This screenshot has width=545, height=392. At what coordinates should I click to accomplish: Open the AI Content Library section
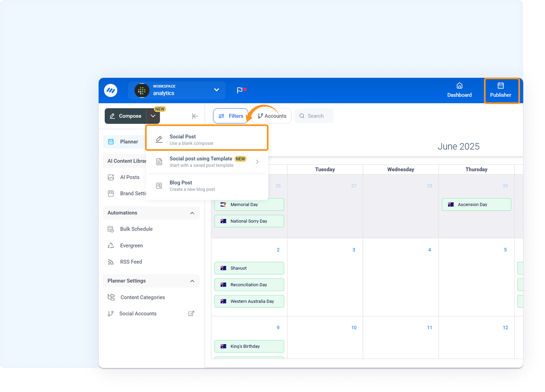(124, 161)
